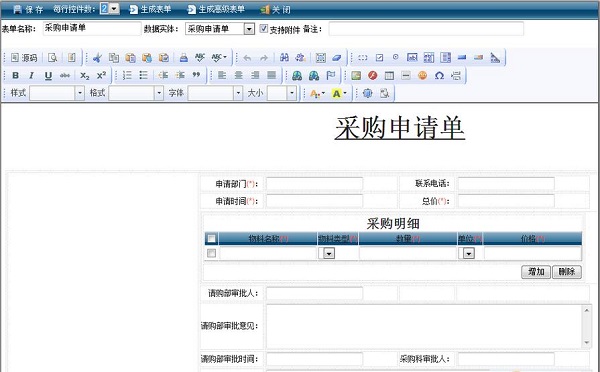Click the Redo arrow icon
This screenshot has width=600, height=372.
(264, 58)
